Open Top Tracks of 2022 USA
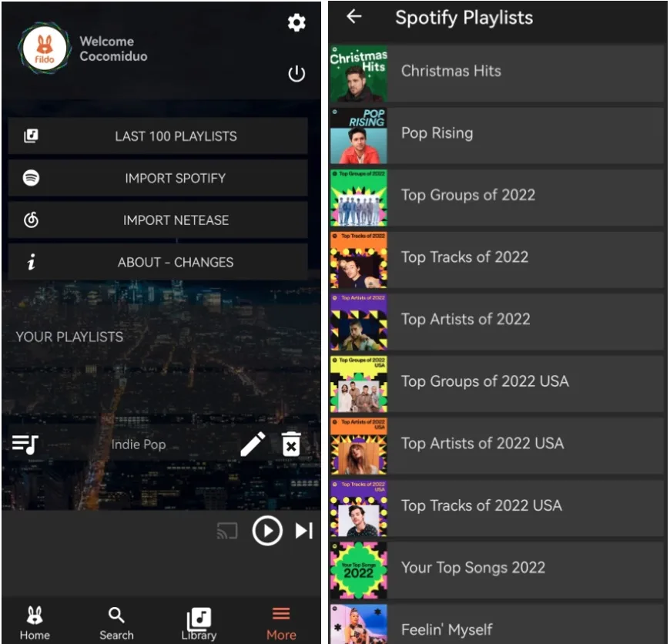The width and height of the screenshot is (670, 644). point(497,508)
